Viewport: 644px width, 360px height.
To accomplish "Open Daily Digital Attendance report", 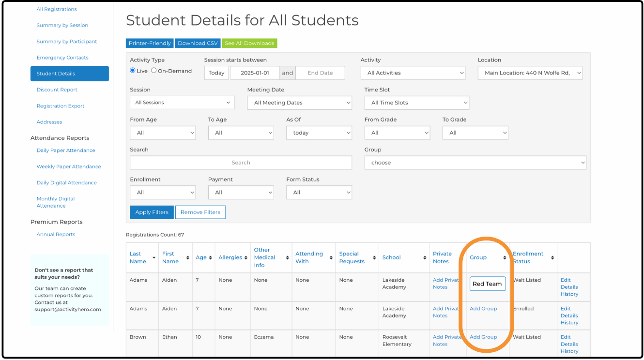I will click(67, 182).
